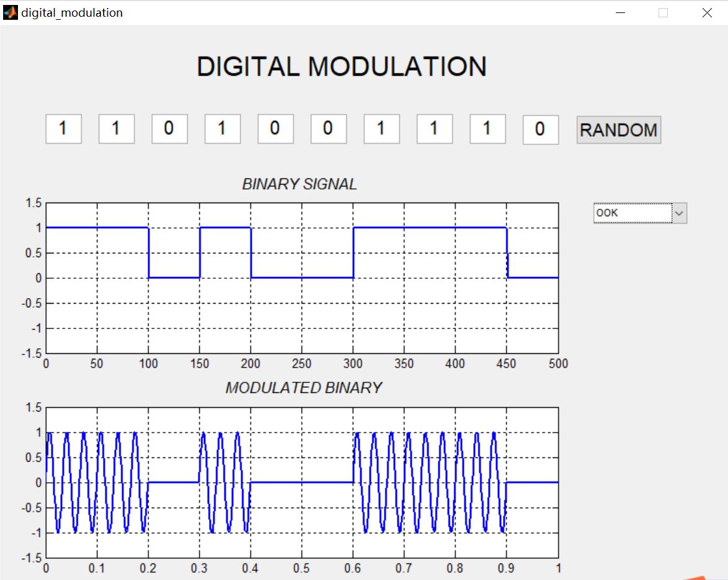Click the second bit input field
Image resolution: width=728 pixels, height=580 pixels.
(x=117, y=128)
